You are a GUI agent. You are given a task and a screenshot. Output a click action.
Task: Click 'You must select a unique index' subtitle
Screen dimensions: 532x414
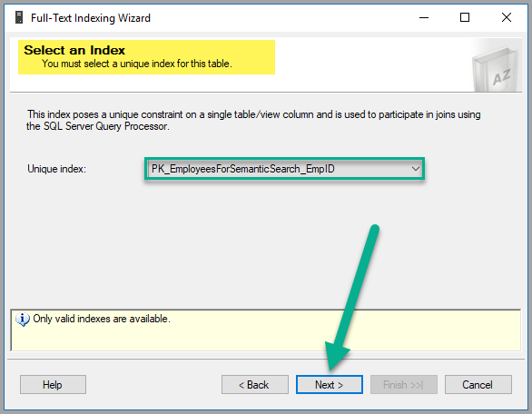(137, 64)
